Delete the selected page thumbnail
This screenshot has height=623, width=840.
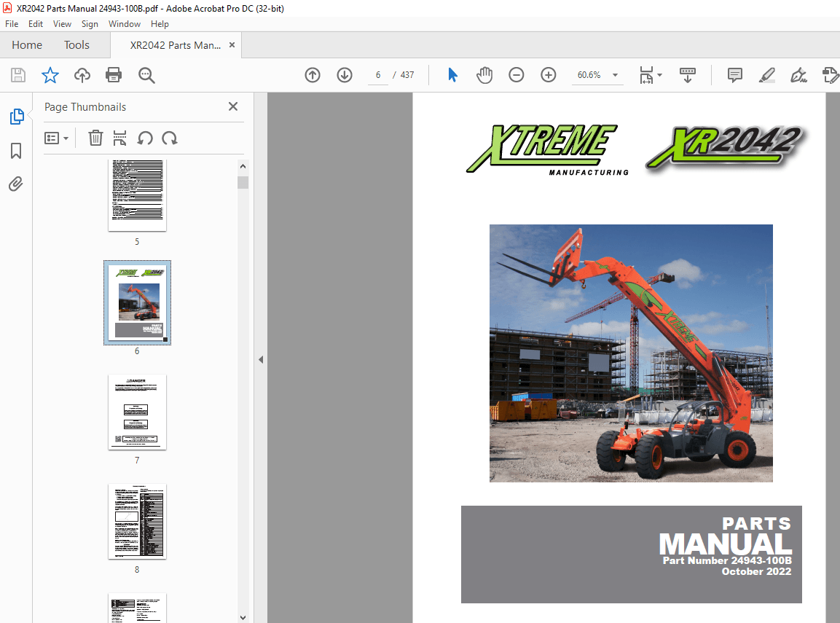95,138
